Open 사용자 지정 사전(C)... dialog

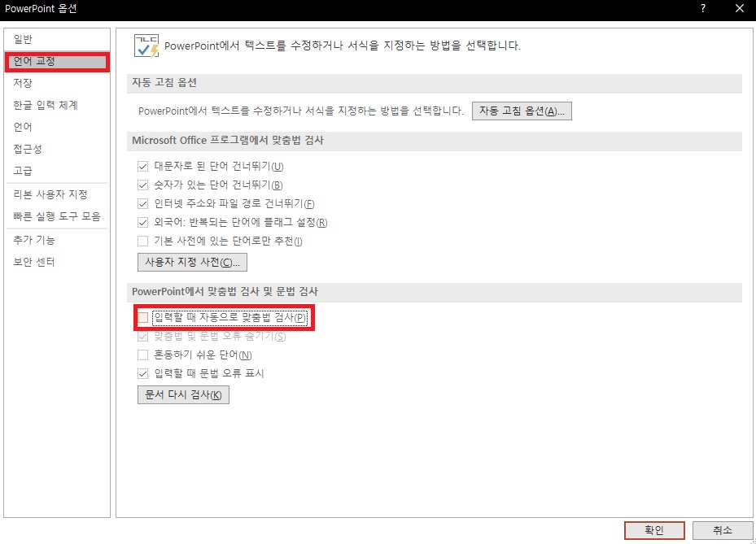pyautogui.click(x=192, y=262)
